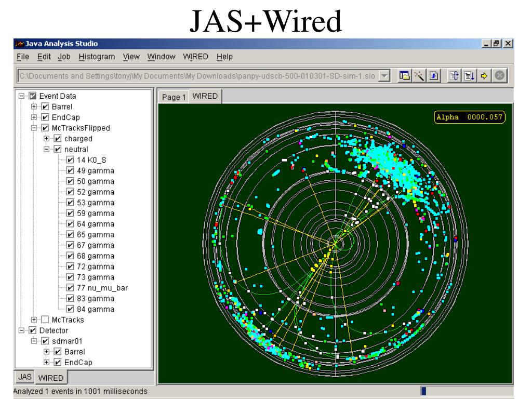Toggle the Event Data checkbox

33,96
